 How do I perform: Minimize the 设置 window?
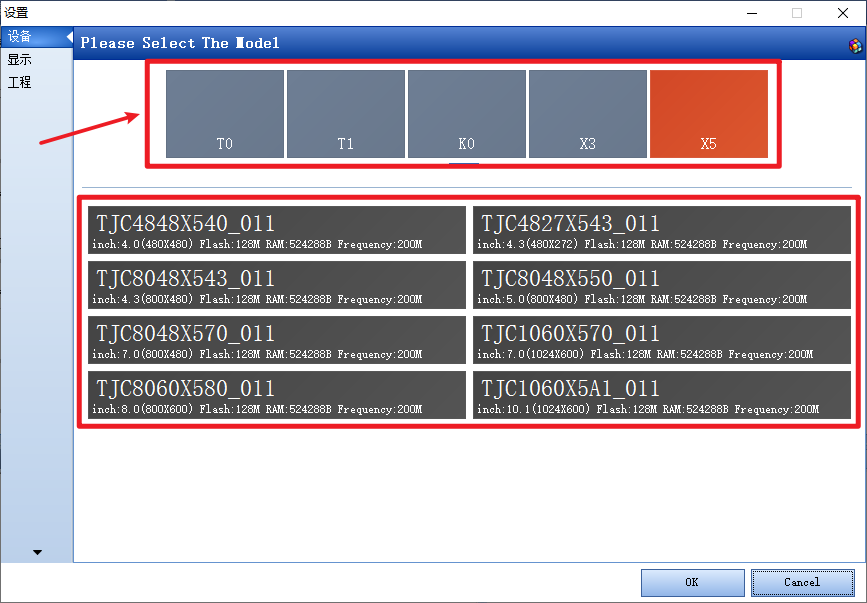pyautogui.click(x=752, y=13)
